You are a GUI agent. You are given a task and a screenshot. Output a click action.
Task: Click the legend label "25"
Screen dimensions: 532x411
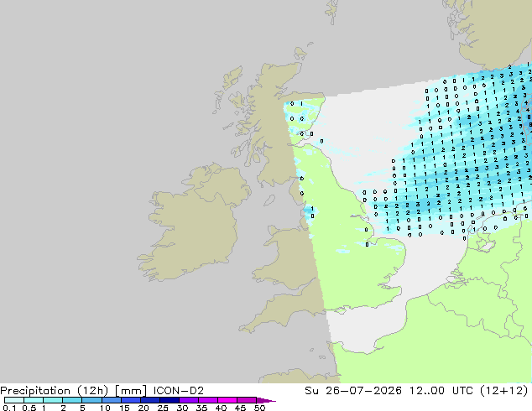[163, 408]
